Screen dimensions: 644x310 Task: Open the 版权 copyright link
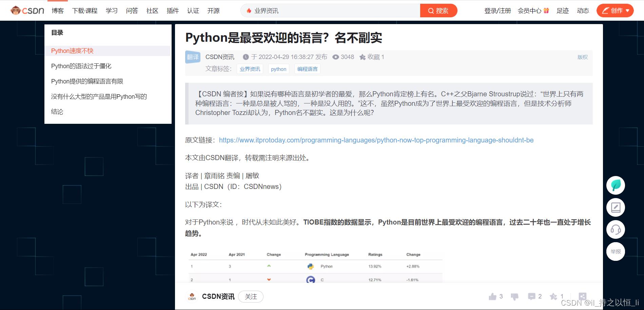click(x=583, y=57)
